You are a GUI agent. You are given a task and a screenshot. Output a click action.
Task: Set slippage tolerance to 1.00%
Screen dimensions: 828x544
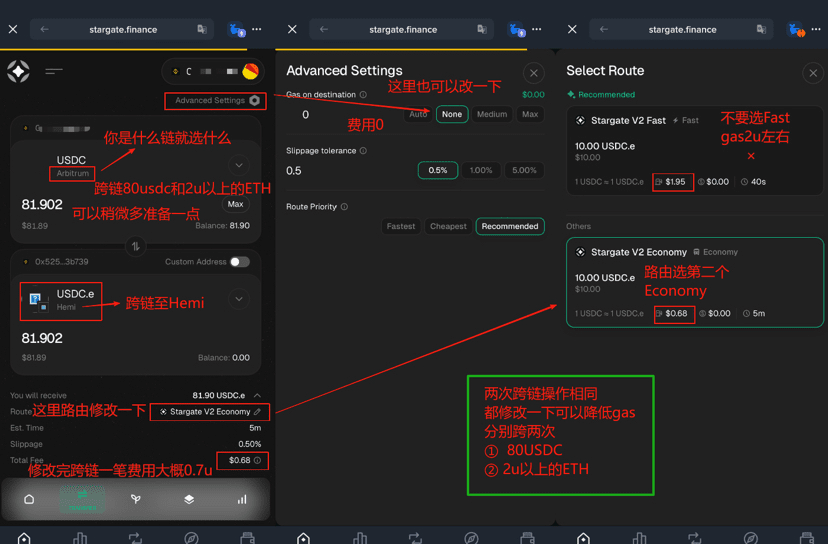pos(481,170)
